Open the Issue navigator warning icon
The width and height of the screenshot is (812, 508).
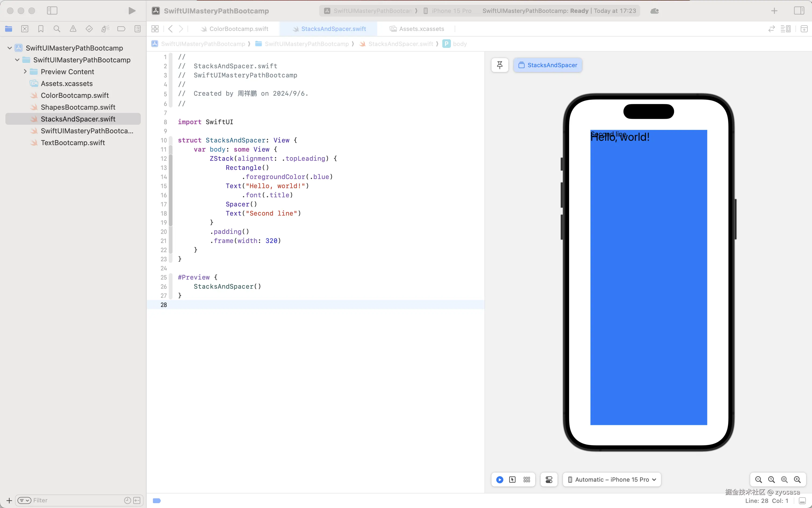[73, 29]
